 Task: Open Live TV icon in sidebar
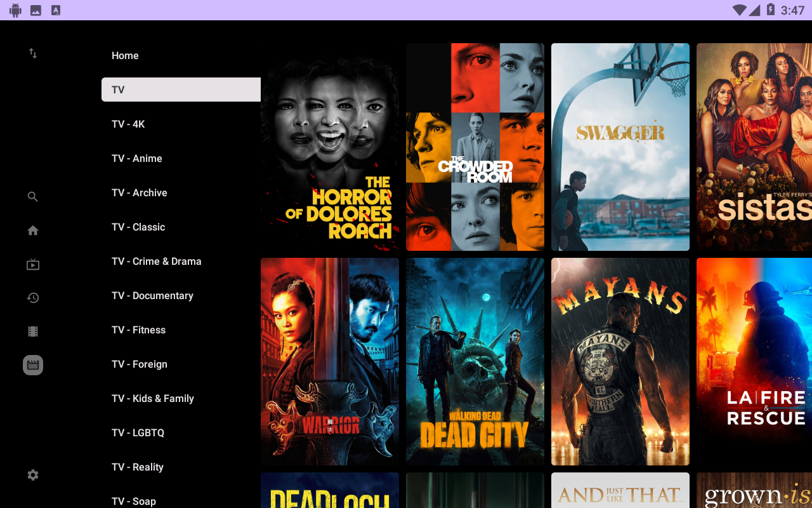click(33, 265)
